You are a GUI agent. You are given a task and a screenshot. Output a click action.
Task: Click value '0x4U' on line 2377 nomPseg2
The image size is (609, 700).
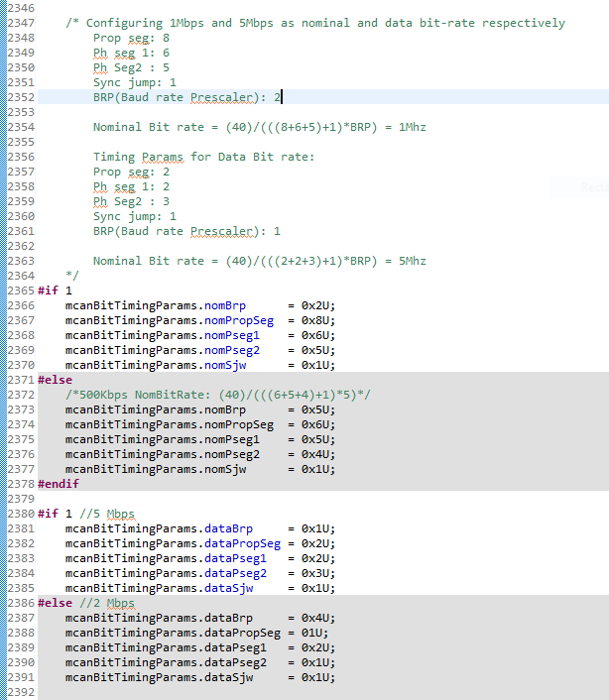coord(314,454)
